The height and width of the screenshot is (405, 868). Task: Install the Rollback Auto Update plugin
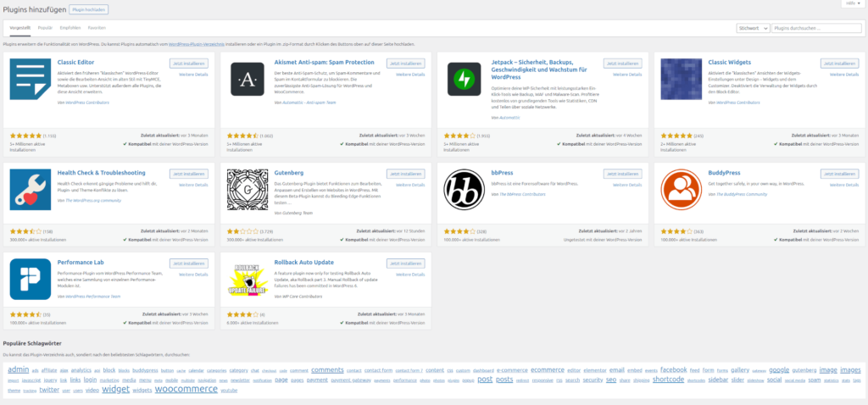pos(406,264)
